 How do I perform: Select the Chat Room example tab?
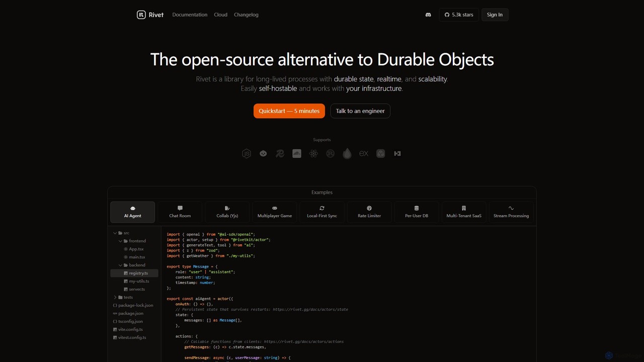[x=180, y=212]
